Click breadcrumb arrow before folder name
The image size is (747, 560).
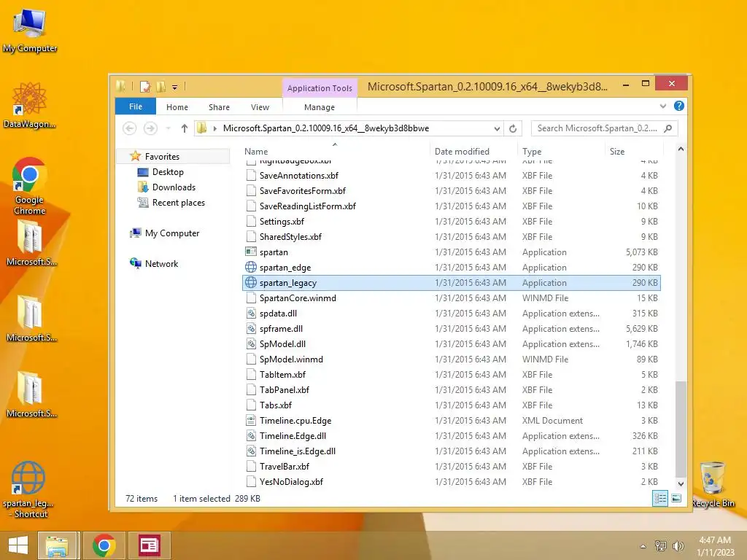click(215, 128)
